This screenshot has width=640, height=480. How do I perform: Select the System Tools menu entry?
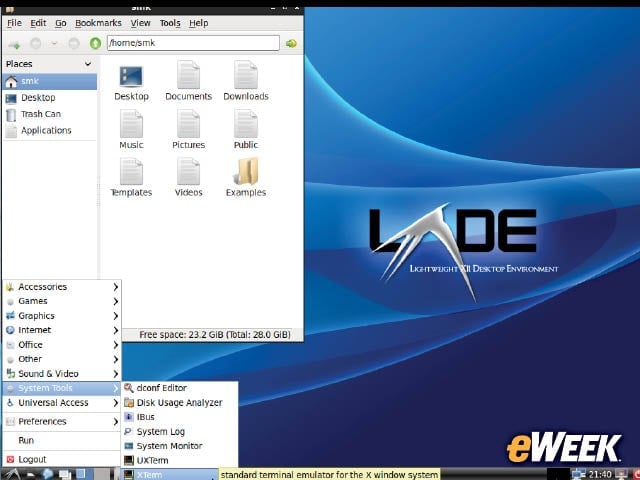(62, 388)
